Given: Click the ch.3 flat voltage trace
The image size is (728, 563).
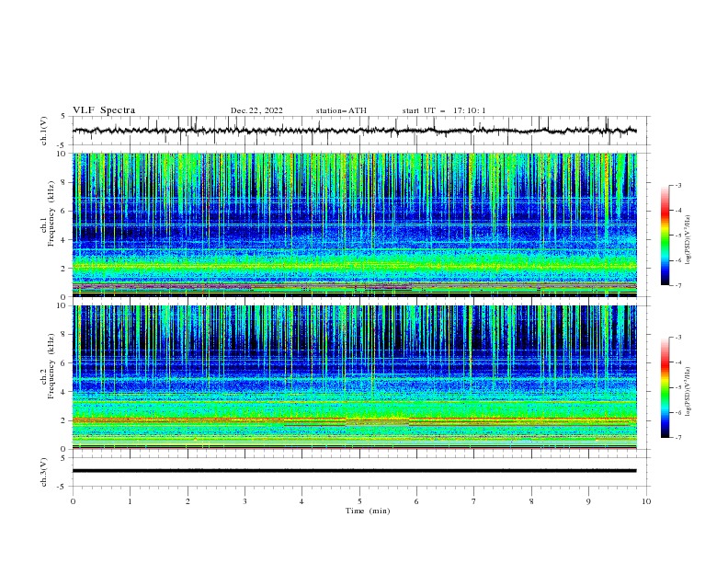Looking at the screenshot, I should 354,471.
